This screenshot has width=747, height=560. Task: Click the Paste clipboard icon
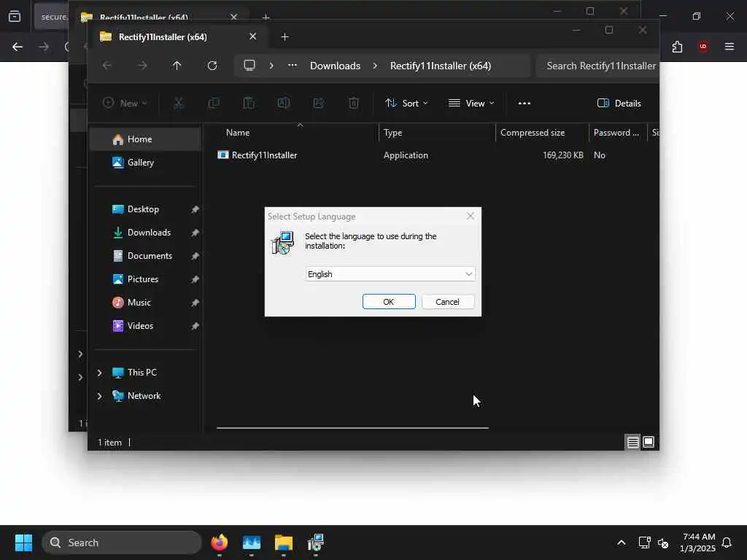(249, 103)
